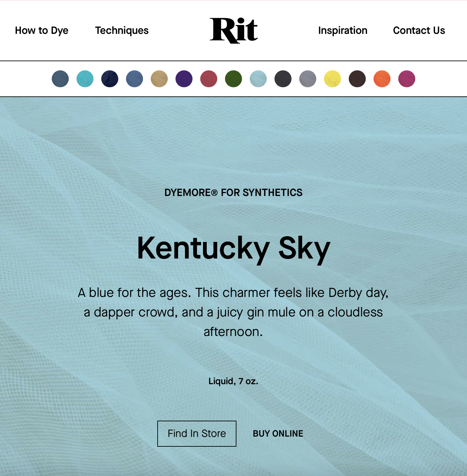
Task: Click the Find In Store button
Action: click(197, 434)
